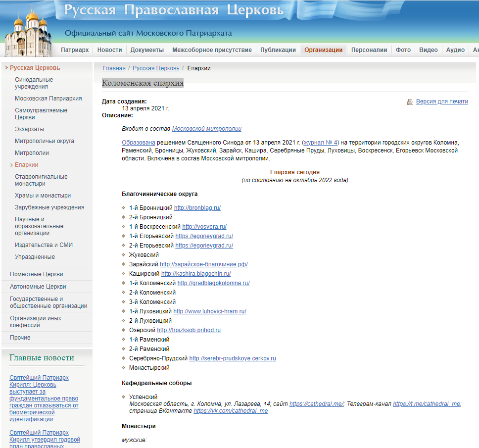The width and height of the screenshot is (479, 448).
Task: Expand Русская Церковь in the sidebar
Action: click(35, 68)
